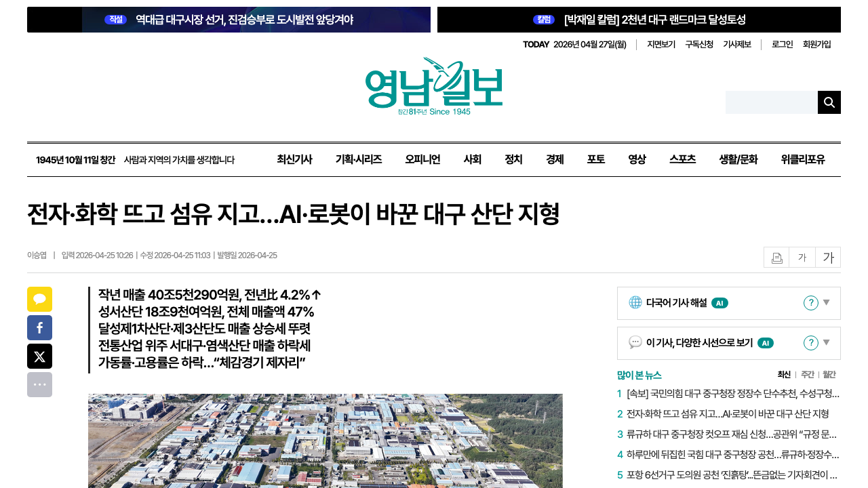This screenshot has height=488, width=868.
Task: Open fourth-ranked news 하루만에 뒤집힌 국힘
Action: (x=733, y=455)
